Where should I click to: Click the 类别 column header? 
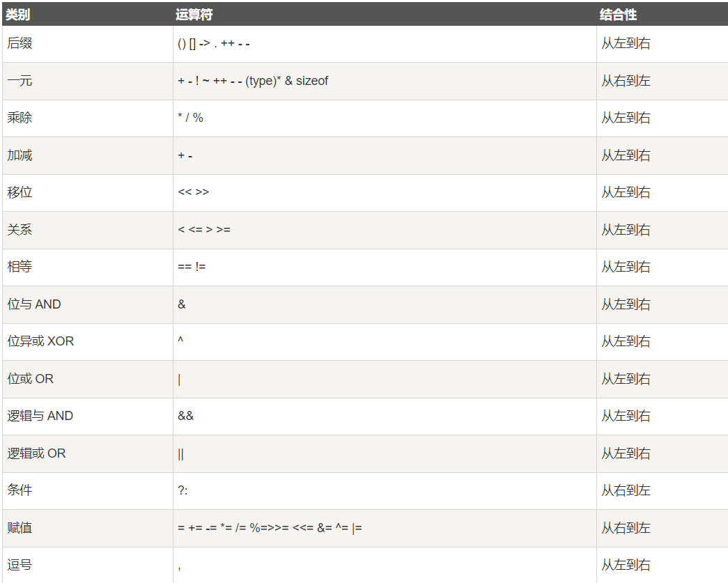18,14
